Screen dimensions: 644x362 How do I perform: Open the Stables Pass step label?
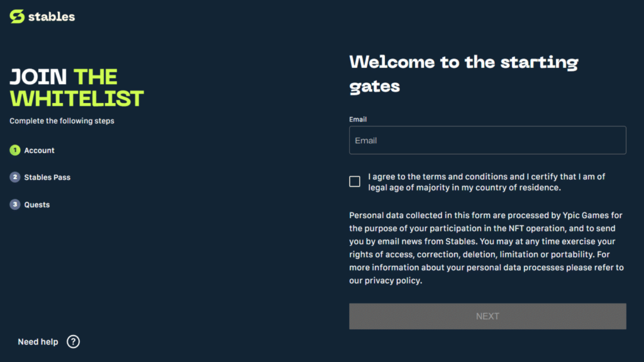click(47, 178)
